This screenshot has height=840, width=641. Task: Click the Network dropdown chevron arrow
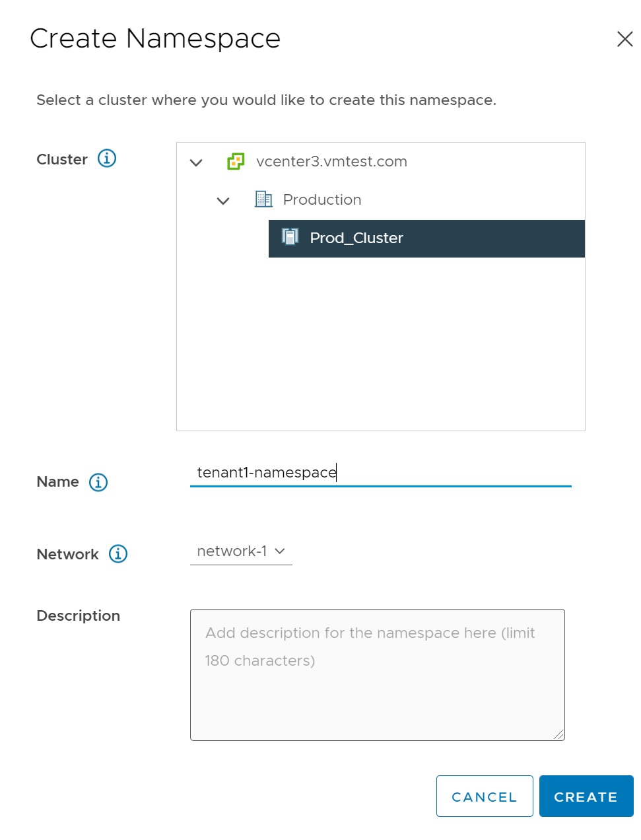pos(280,551)
